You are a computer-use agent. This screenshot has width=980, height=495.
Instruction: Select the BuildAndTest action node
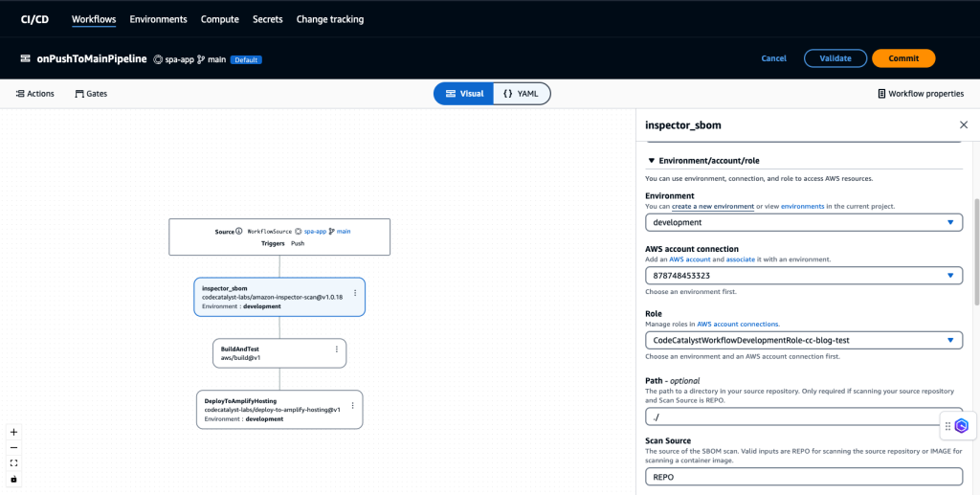pyautogui.click(x=279, y=353)
